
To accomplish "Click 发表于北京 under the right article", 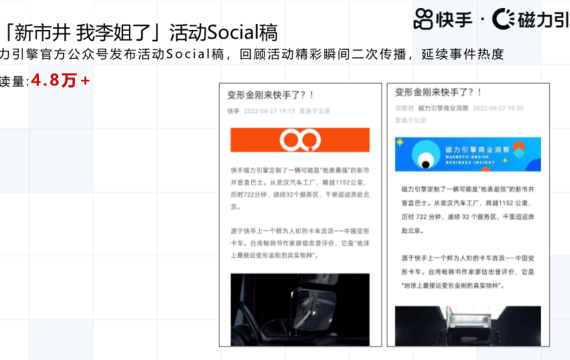I will [410, 120].
